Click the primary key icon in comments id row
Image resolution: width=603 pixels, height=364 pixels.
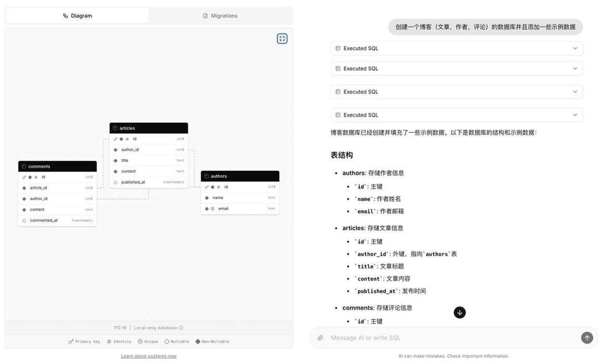coord(24,177)
